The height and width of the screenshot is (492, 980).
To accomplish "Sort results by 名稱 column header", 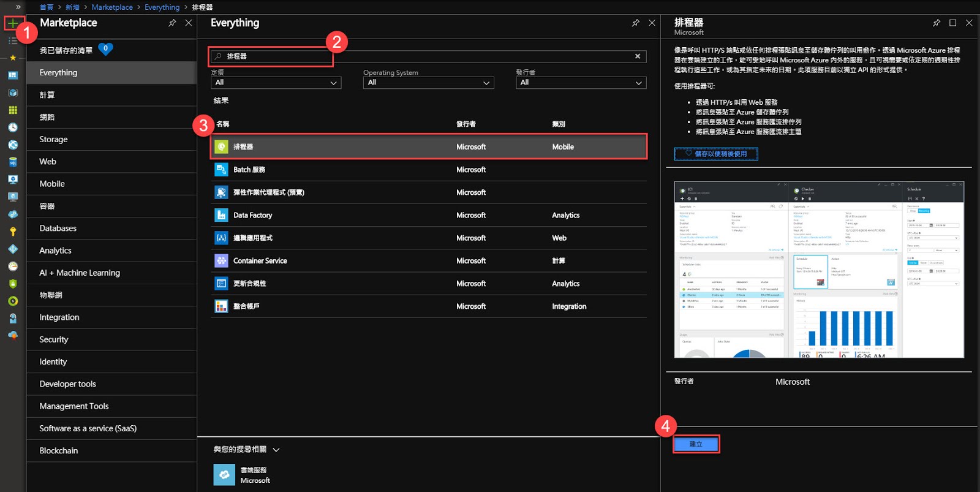I will click(223, 124).
